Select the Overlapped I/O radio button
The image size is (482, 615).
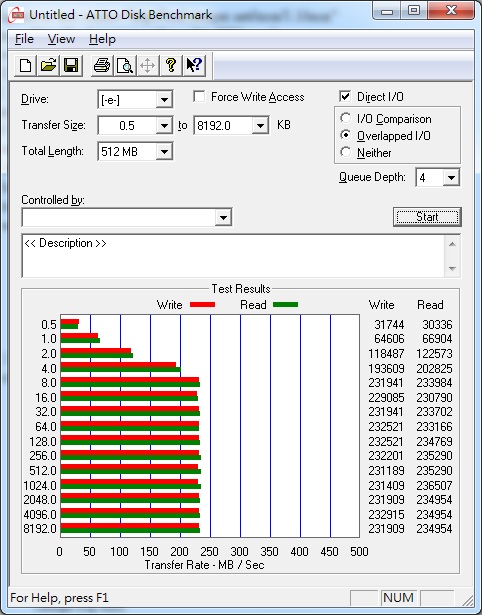(x=346, y=135)
